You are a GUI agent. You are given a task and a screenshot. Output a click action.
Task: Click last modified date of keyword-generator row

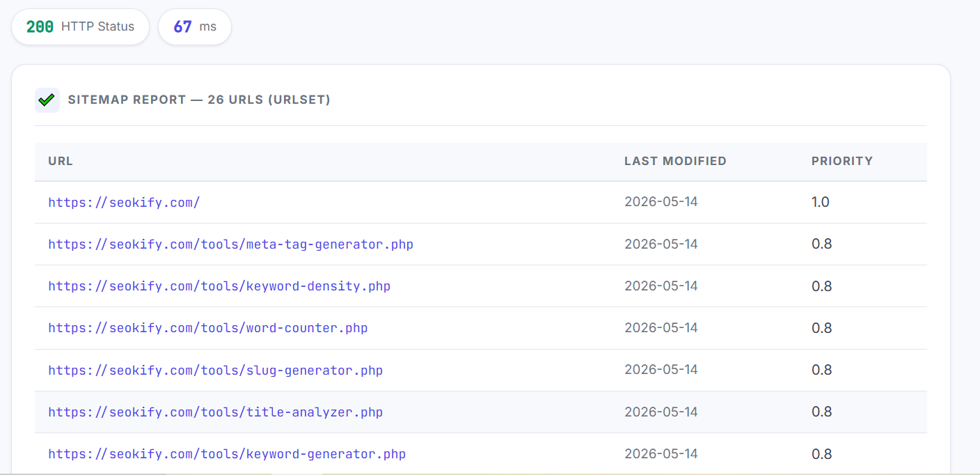(x=661, y=454)
